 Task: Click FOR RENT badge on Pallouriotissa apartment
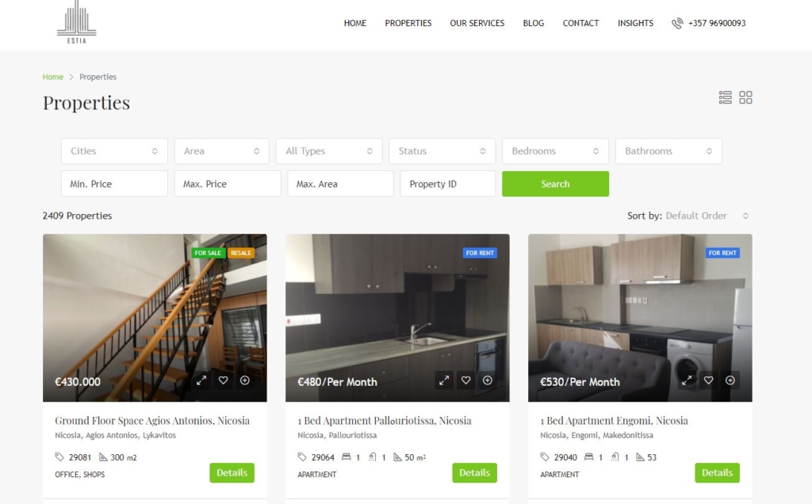pyautogui.click(x=480, y=253)
